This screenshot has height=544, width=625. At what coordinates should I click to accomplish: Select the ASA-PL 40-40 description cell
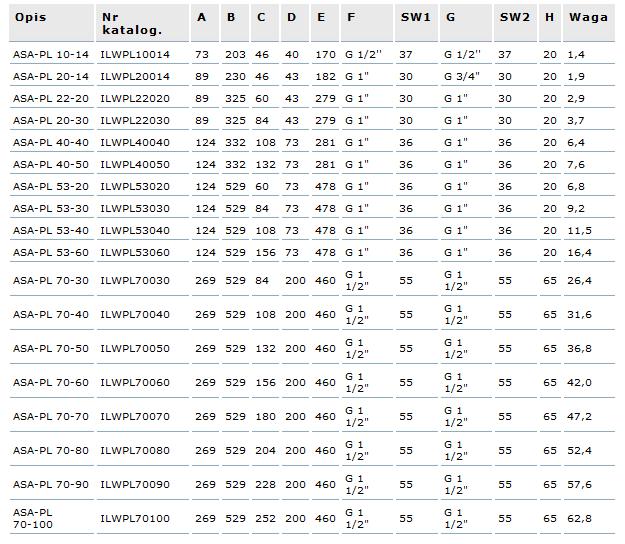pyautogui.click(x=51, y=142)
